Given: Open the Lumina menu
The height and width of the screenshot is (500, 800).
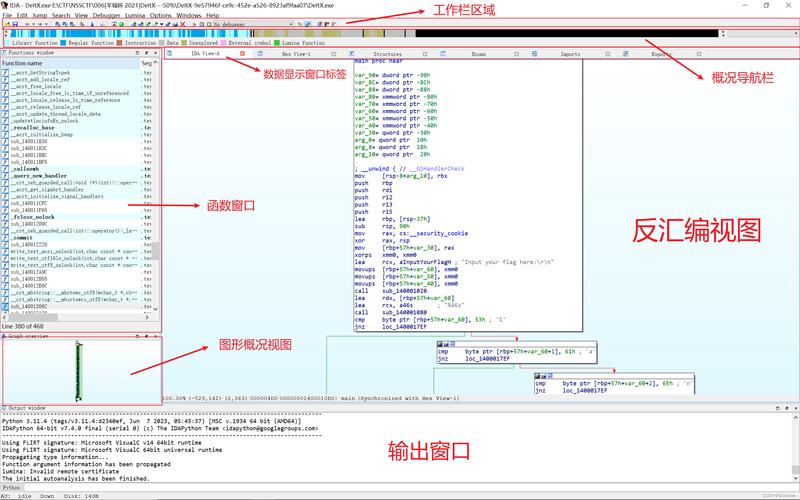Looking at the screenshot, I should point(135,15).
